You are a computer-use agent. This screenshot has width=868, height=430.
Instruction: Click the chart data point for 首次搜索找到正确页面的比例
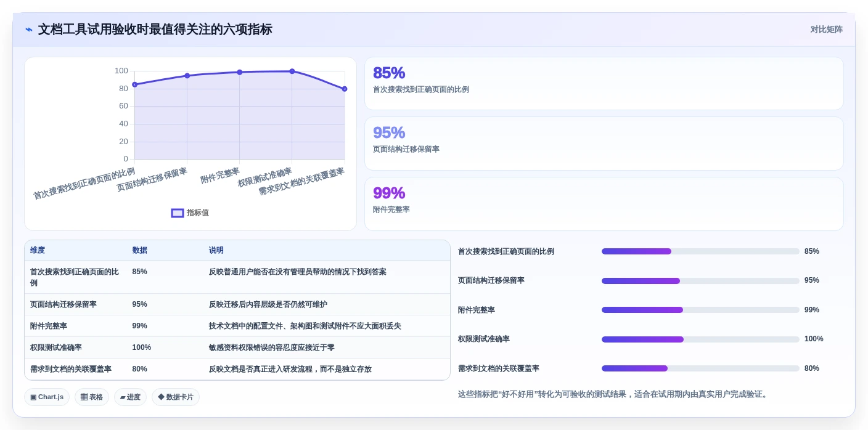pyautogui.click(x=134, y=84)
